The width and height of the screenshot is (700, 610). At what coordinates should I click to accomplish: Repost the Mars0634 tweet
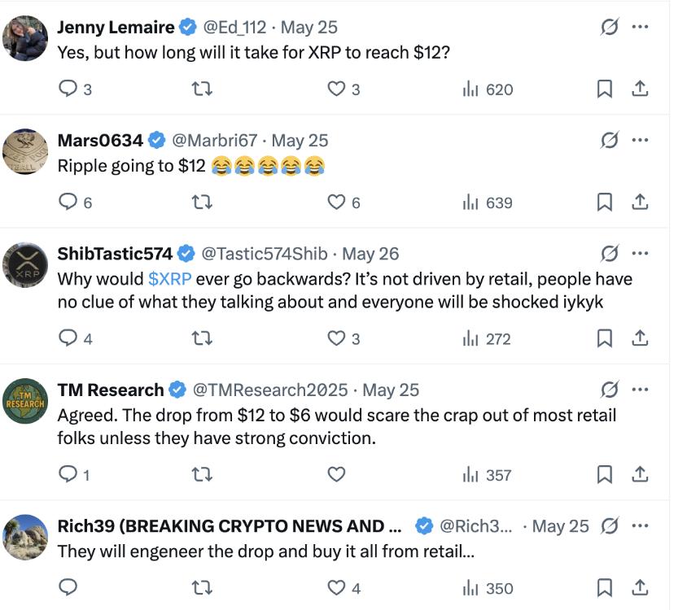tap(201, 203)
